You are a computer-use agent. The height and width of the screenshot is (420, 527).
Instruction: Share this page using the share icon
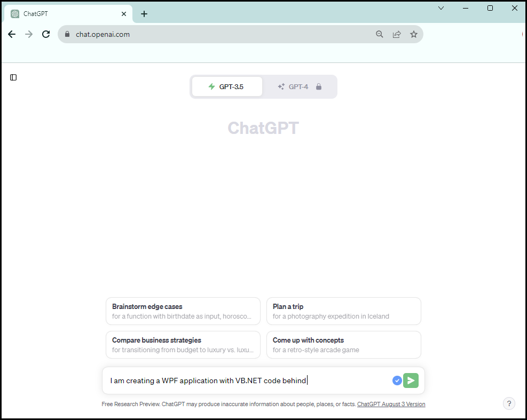[x=397, y=34]
